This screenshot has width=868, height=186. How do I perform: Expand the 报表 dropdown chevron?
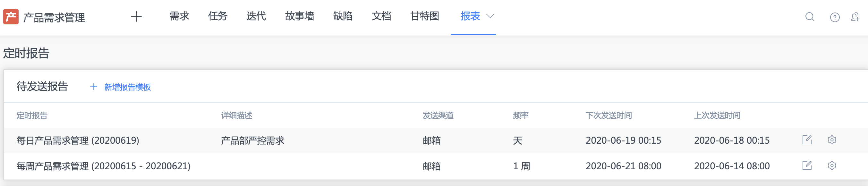coord(490,16)
